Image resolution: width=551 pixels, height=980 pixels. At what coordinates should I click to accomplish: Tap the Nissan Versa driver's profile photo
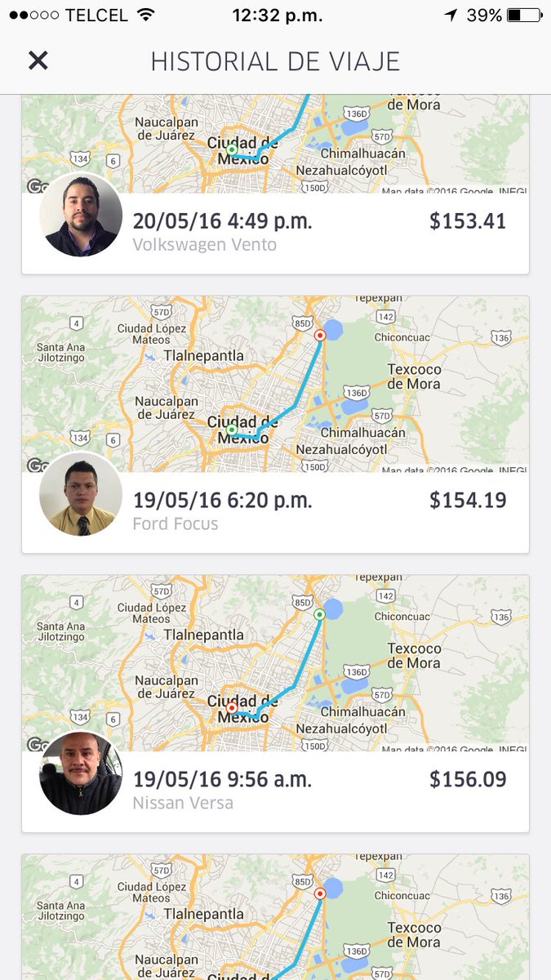(x=81, y=773)
